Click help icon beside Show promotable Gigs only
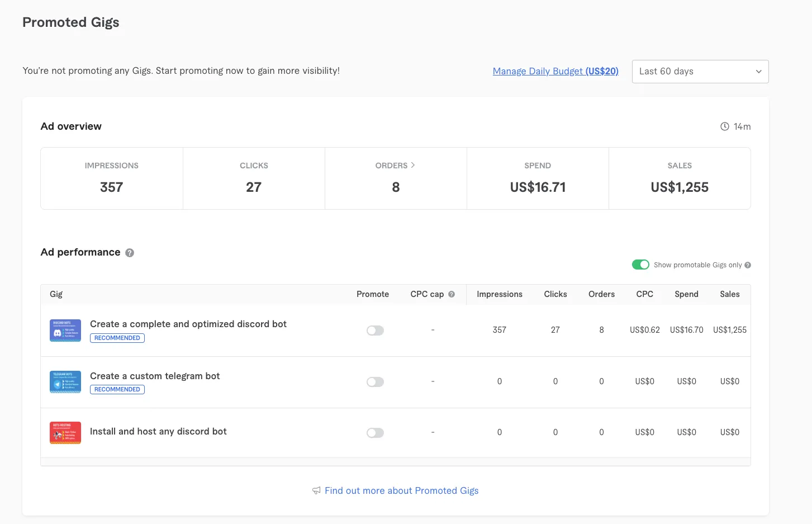The image size is (812, 524). [748, 265]
